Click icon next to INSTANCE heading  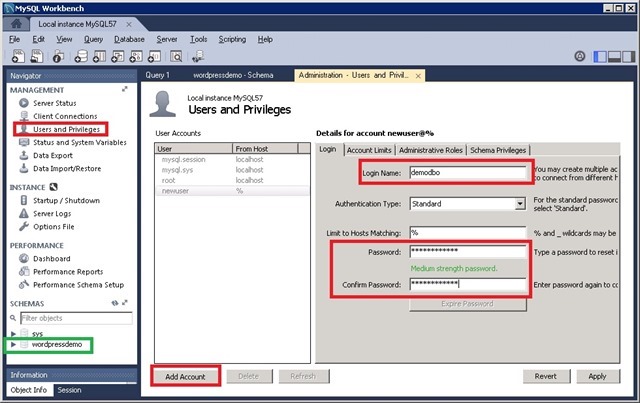(x=53, y=187)
